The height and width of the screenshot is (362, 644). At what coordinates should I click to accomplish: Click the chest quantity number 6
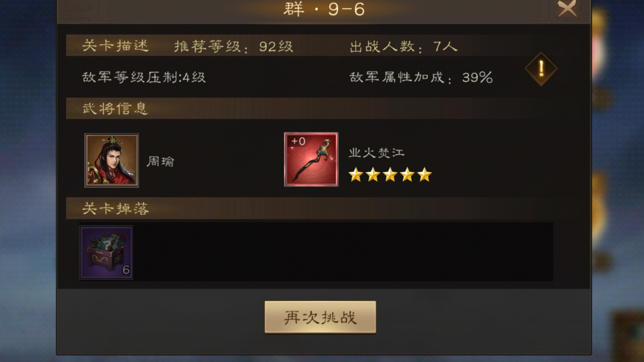[x=126, y=270]
